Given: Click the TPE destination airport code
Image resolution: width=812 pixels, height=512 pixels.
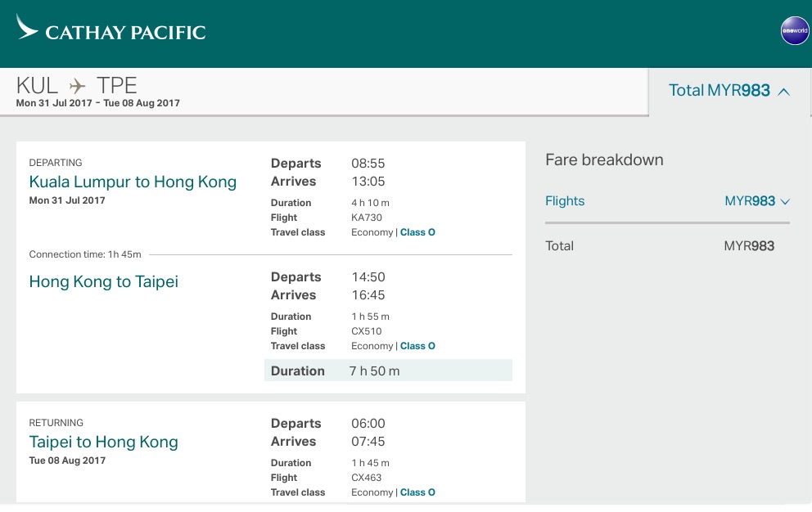Looking at the screenshot, I should click(x=116, y=85).
